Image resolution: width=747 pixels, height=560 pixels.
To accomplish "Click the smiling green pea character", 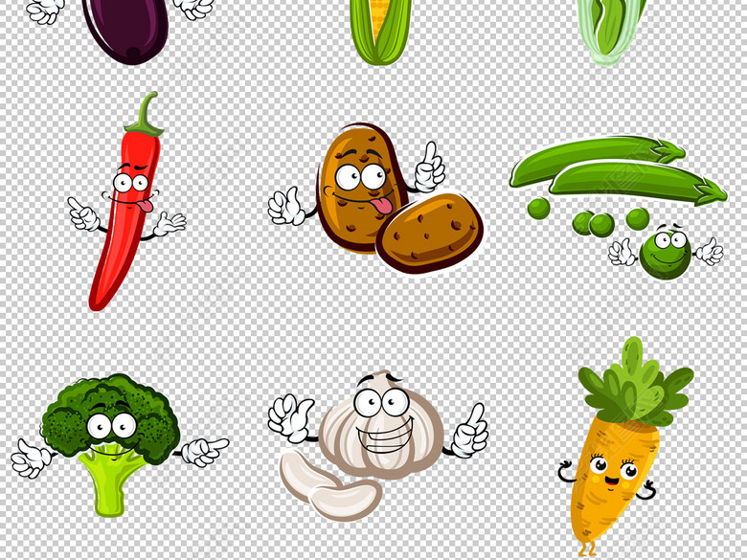I will [x=666, y=252].
